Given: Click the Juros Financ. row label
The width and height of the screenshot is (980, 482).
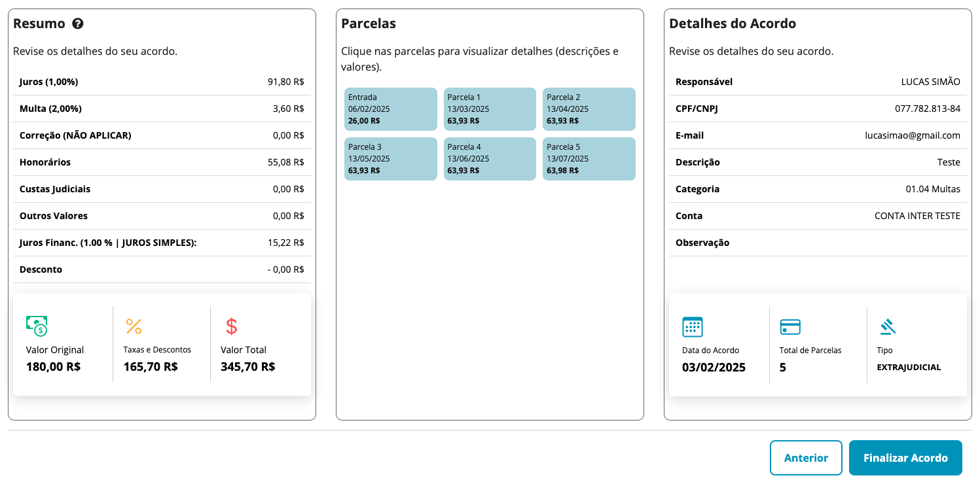Looking at the screenshot, I should point(108,243).
